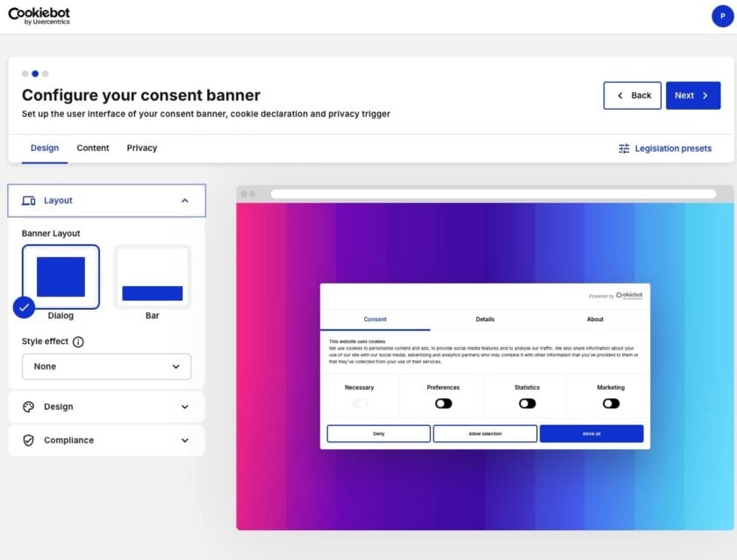Screen dimensions: 737x560
Task: Click the Design palette icon
Action: [x=28, y=407]
